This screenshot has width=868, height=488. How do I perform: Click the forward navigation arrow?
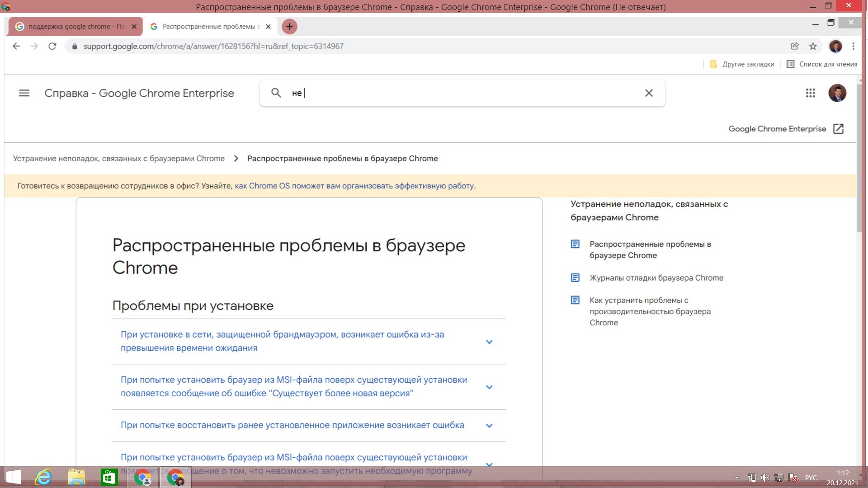click(34, 46)
